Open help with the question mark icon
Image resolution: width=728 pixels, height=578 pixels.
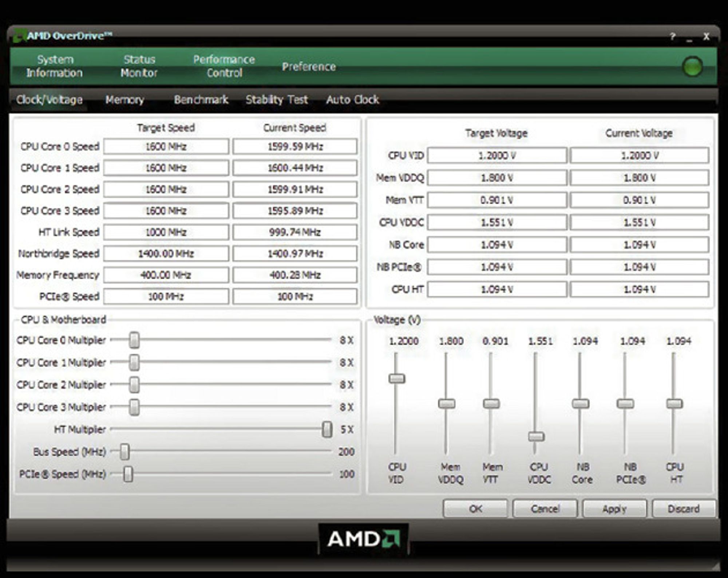[673, 36]
